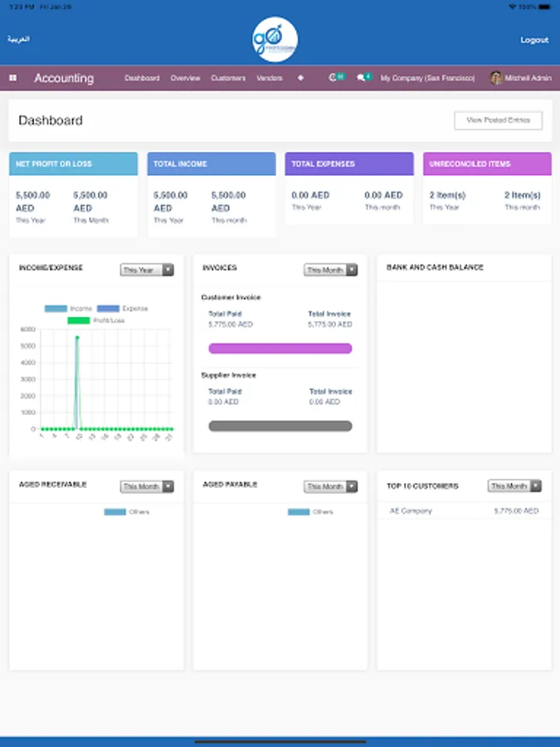Image resolution: width=560 pixels, height=747 pixels.
Task: Open the apps grid menu icon
Action: [12, 78]
